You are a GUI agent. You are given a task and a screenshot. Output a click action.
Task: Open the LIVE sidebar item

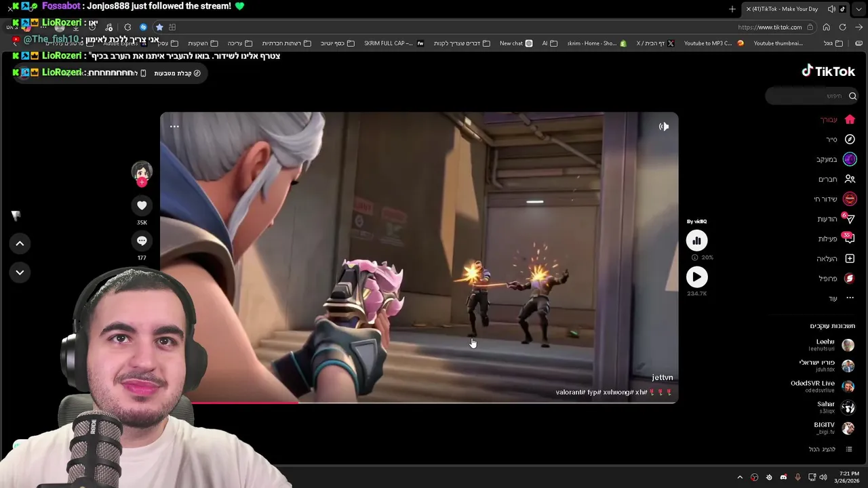tap(835, 199)
